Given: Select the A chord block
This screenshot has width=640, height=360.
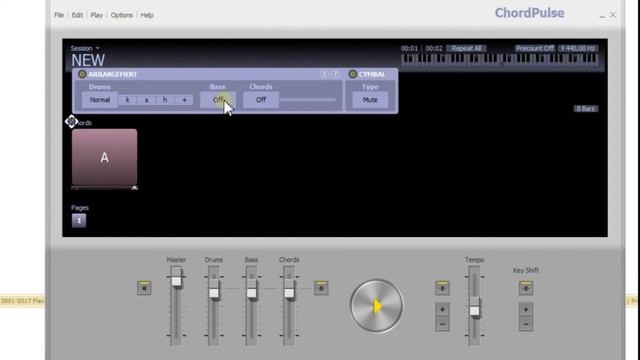Looking at the screenshot, I should point(104,157).
